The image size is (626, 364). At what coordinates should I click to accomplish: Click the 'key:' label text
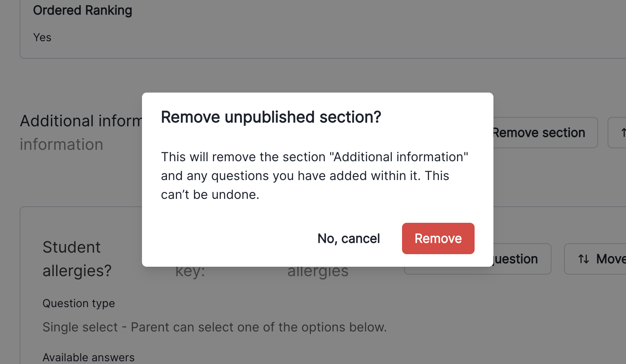point(190,271)
